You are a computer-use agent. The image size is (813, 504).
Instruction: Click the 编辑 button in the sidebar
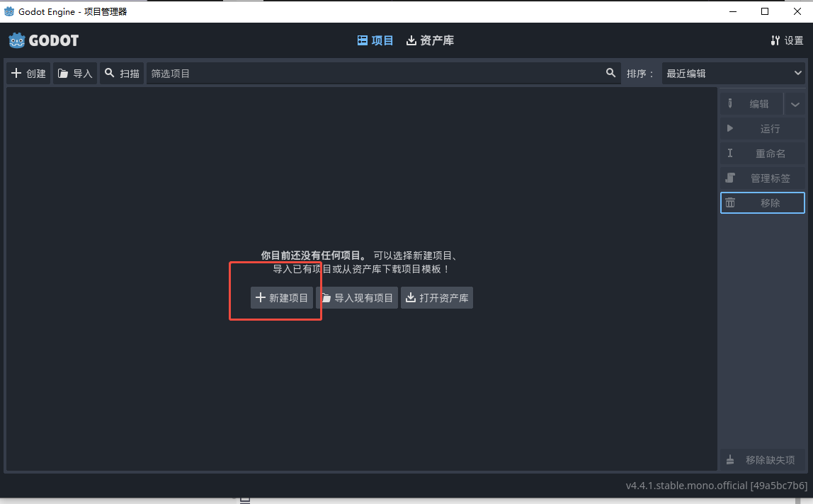pos(751,104)
